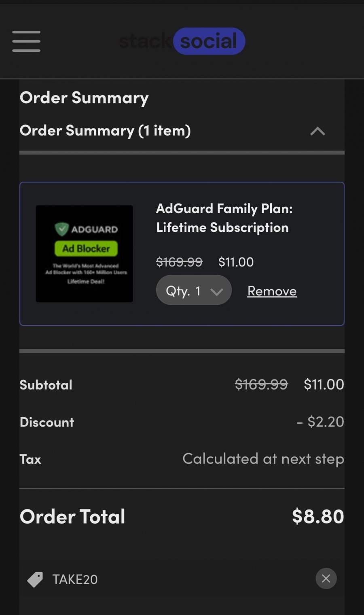Click the item's crossed-out $169.99 price
Viewport: 364px width, 615px height.
[179, 262]
